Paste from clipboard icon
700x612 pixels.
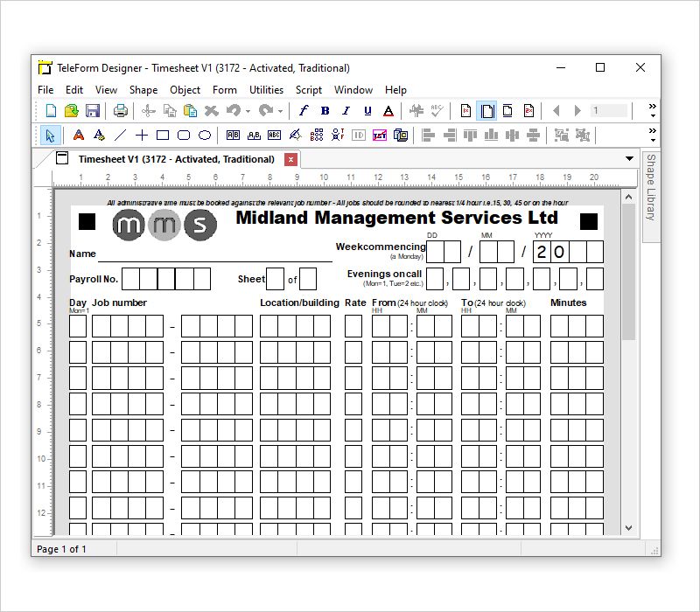coord(191,111)
